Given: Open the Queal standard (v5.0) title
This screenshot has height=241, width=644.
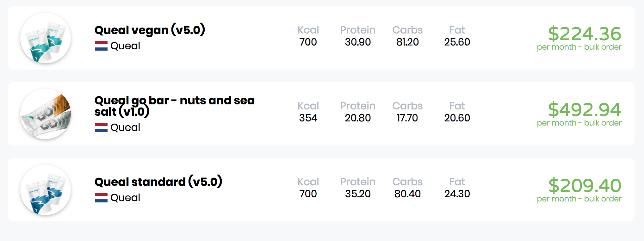Looking at the screenshot, I should tap(158, 182).
